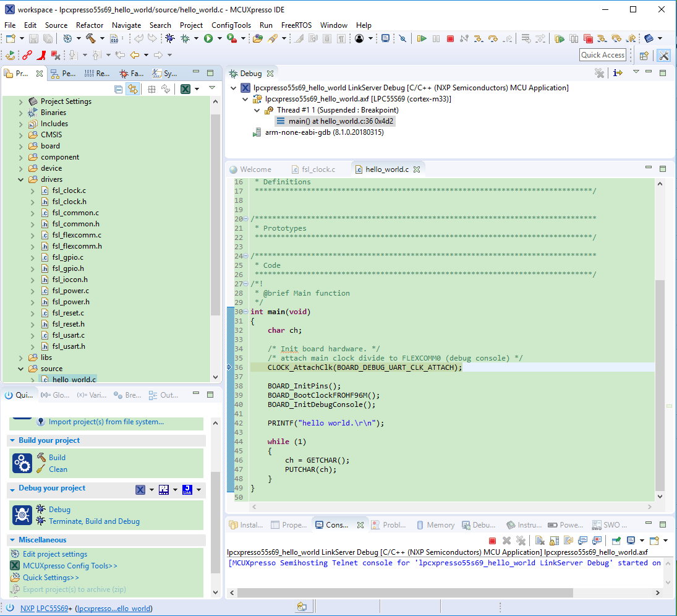Screen dimensions: 677x616
Task: Click the blue bug Debug toolbar icon
Action: [x=169, y=38]
